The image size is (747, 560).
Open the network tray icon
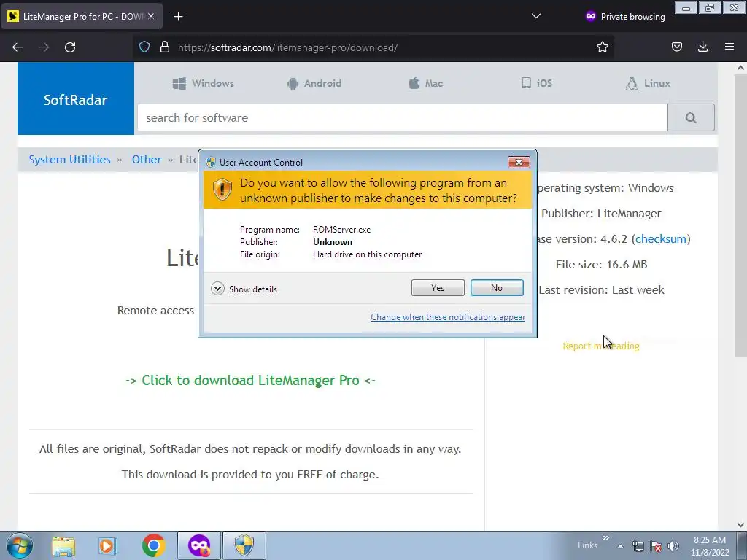pyautogui.click(x=638, y=546)
